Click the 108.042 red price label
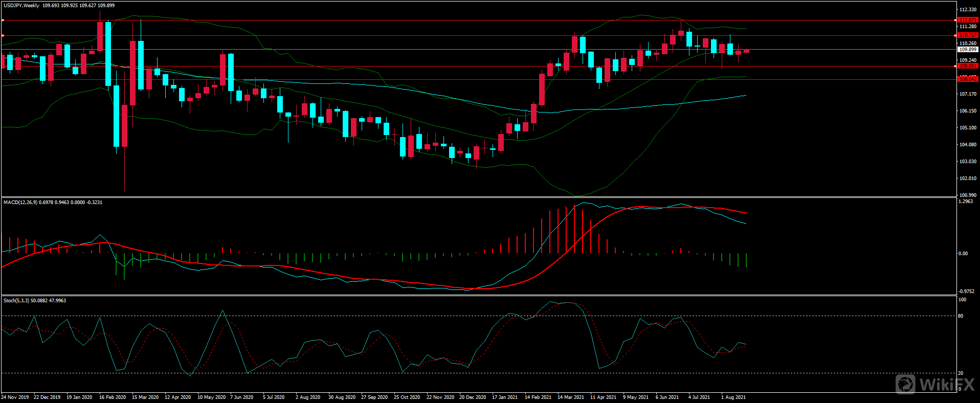The height and width of the screenshot is (403, 980). pyautogui.click(x=968, y=79)
